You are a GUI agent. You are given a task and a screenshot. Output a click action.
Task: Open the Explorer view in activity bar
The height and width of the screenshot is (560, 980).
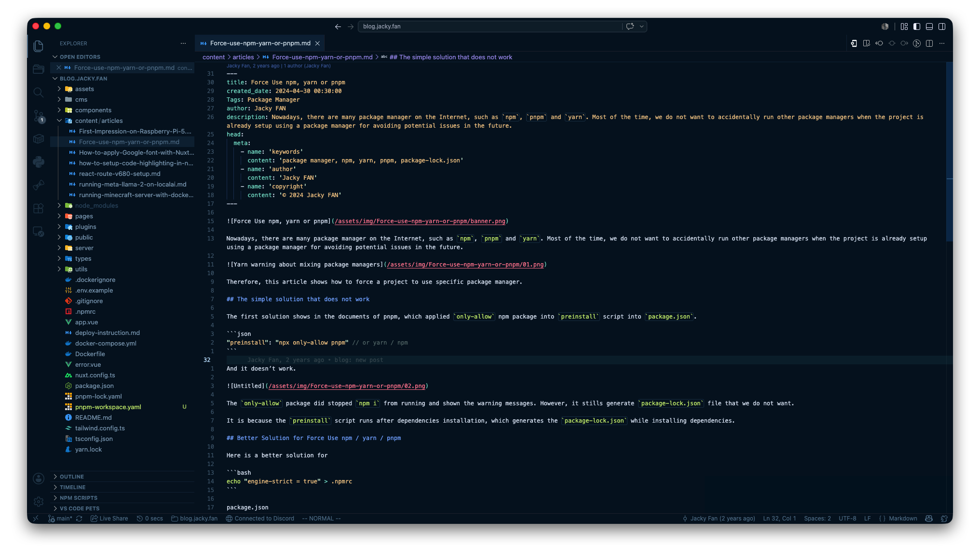39,46
